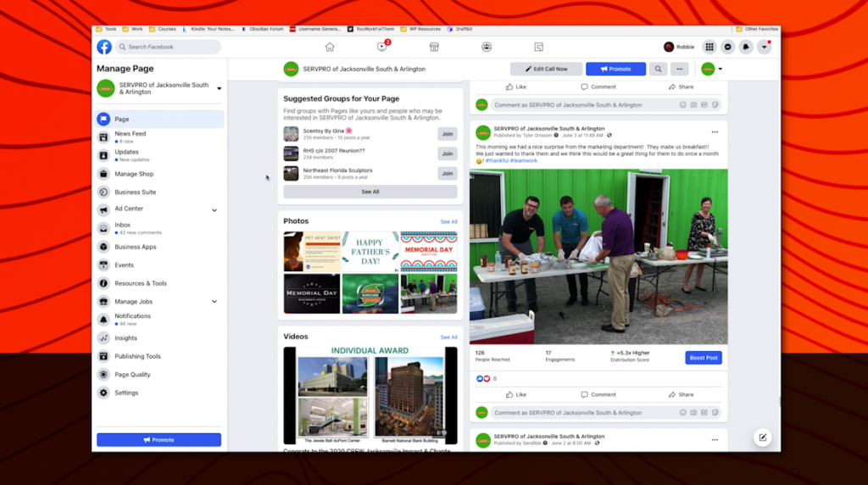Open the top bar notifications bell
The width and height of the screenshot is (868, 485).
[x=746, y=47]
